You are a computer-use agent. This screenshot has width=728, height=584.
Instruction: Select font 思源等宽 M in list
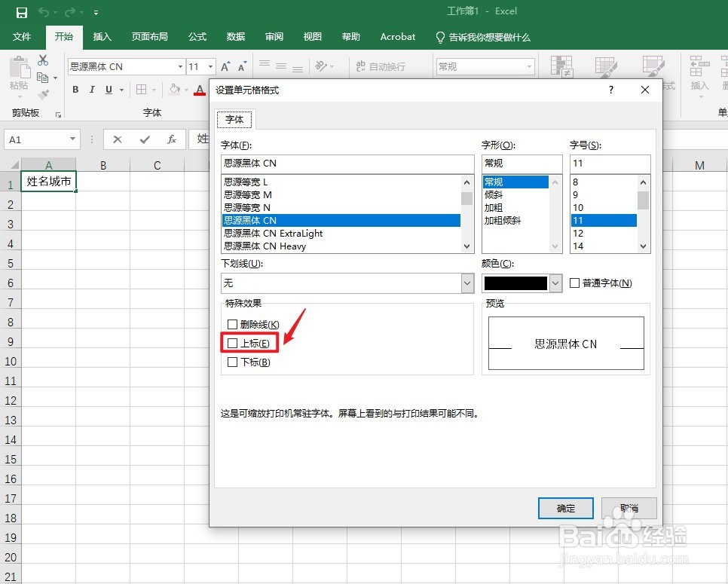pos(341,194)
